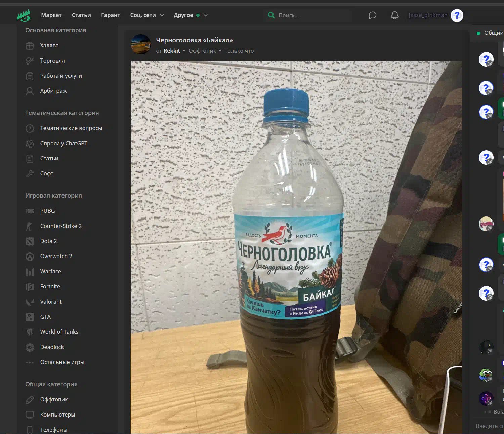Click the Халява sidebar label
Viewport: 504px width, 434px height.
click(49, 45)
